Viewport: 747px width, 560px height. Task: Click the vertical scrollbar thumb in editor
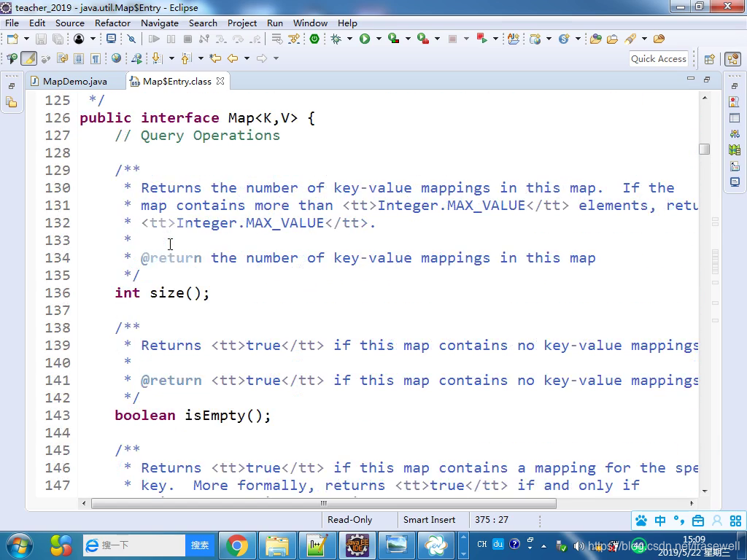tap(705, 149)
